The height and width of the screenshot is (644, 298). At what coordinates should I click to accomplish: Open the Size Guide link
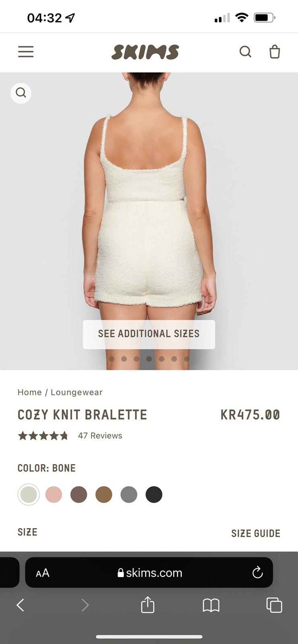tap(256, 533)
